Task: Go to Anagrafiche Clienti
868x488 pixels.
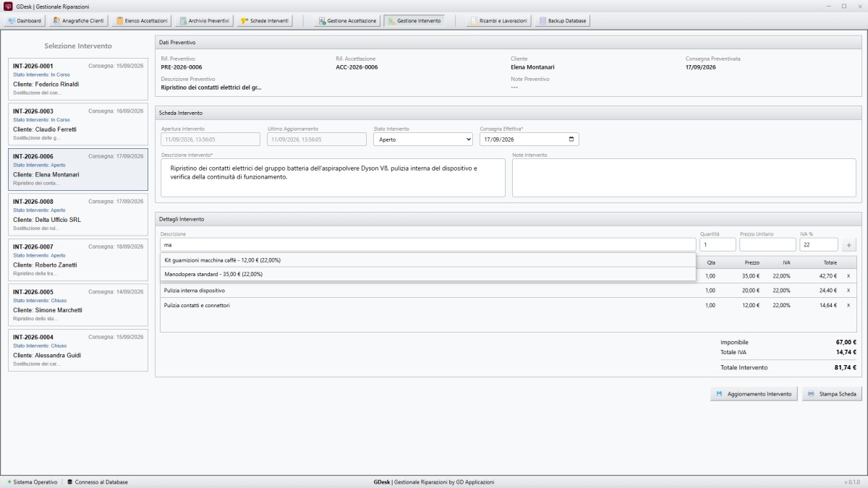Action: coord(80,21)
